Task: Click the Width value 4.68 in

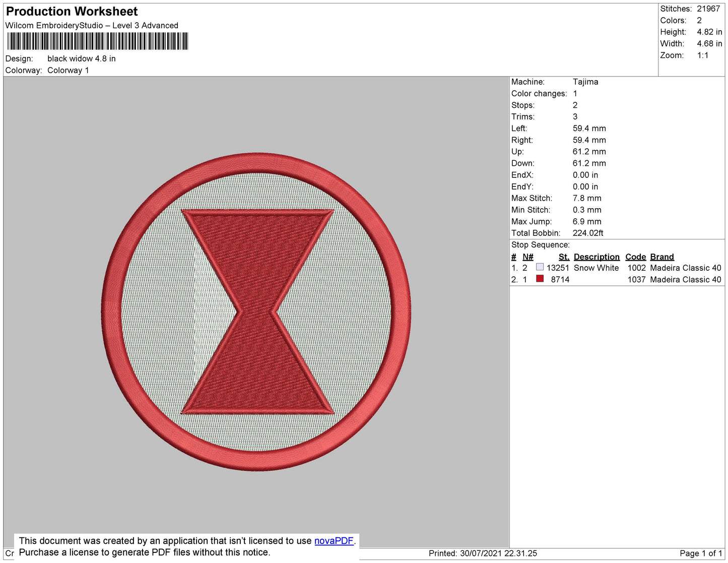Action: click(709, 44)
